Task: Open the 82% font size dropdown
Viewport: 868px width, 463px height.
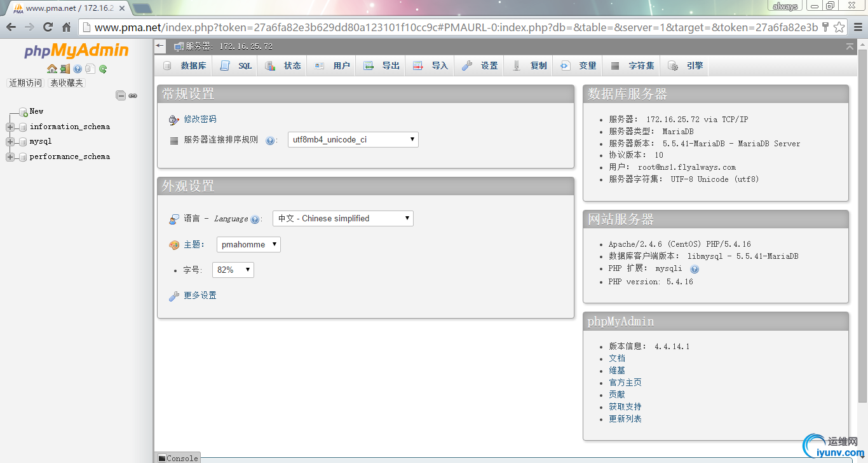Action: (x=233, y=270)
